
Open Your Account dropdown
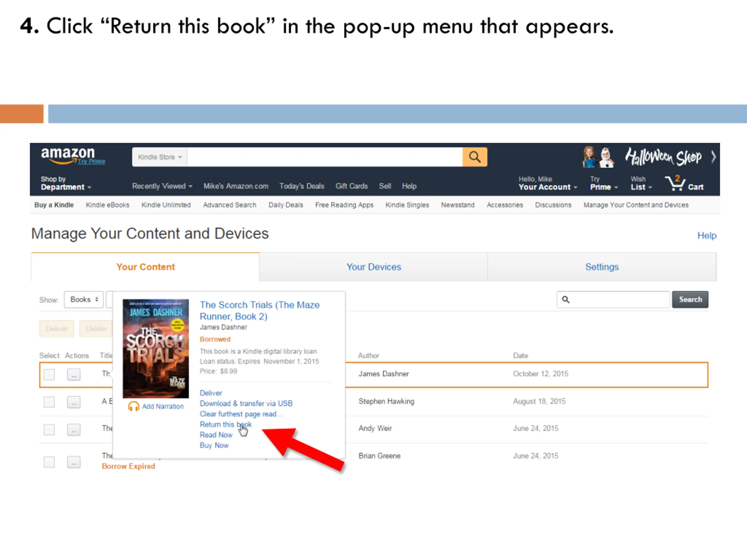(548, 183)
